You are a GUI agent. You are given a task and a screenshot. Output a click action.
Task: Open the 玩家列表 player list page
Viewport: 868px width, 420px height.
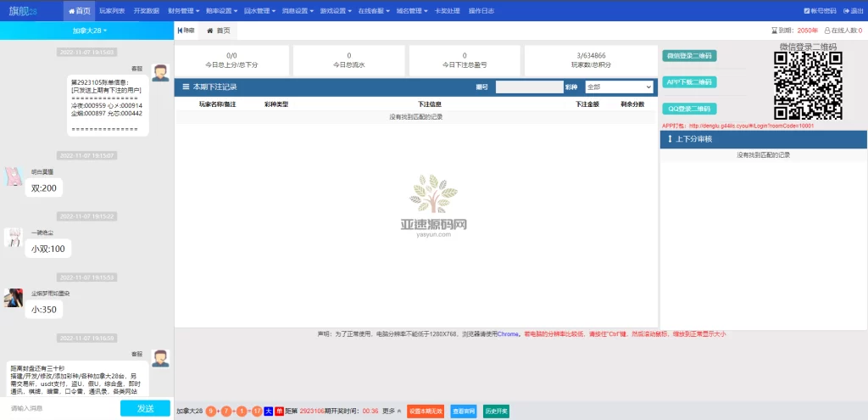[x=112, y=10]
